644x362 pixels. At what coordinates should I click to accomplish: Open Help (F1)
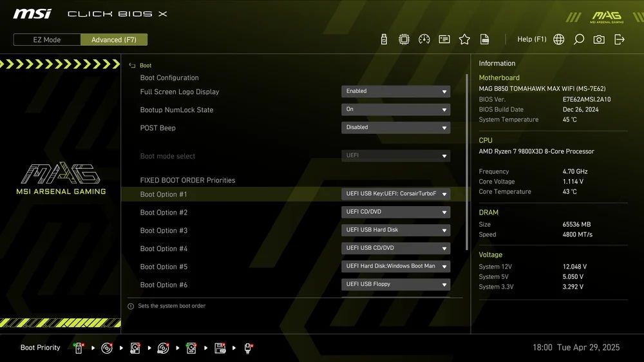pyautogui.click(x=531, y=39)
